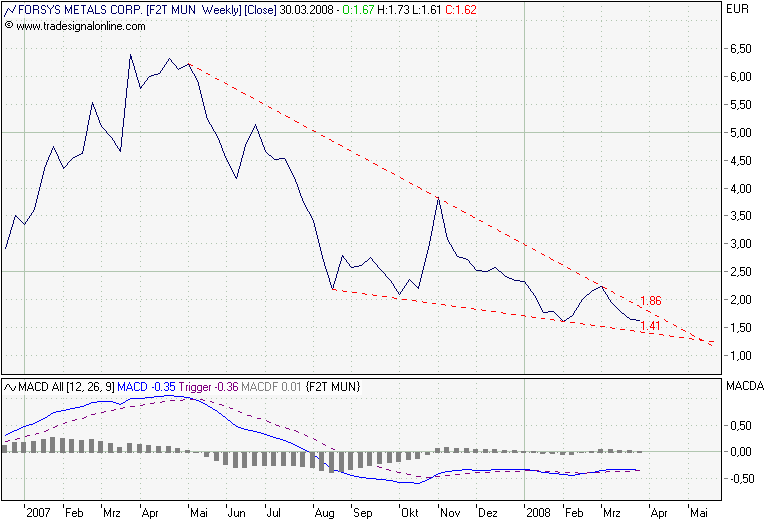
Task: Click the close value C:1.62
Action: tap(461, 10)
